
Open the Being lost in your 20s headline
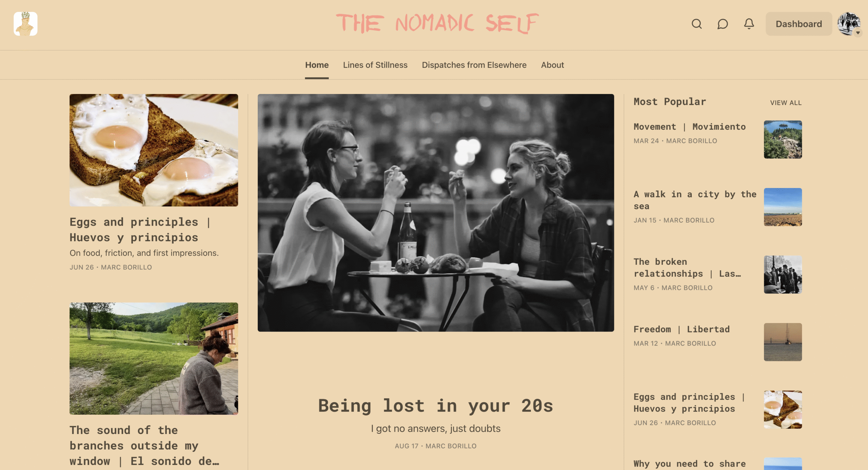point(435,406)
